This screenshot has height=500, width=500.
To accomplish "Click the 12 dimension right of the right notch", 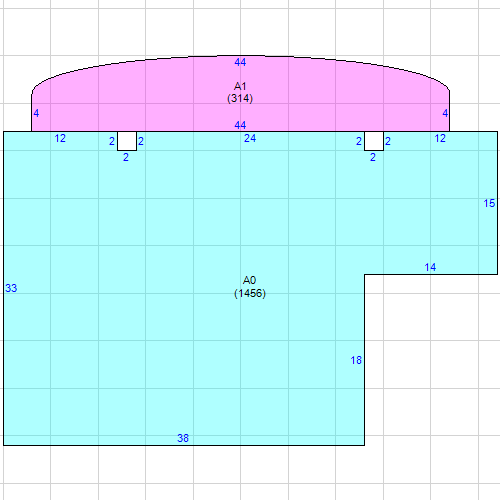I will coord(440,138).
